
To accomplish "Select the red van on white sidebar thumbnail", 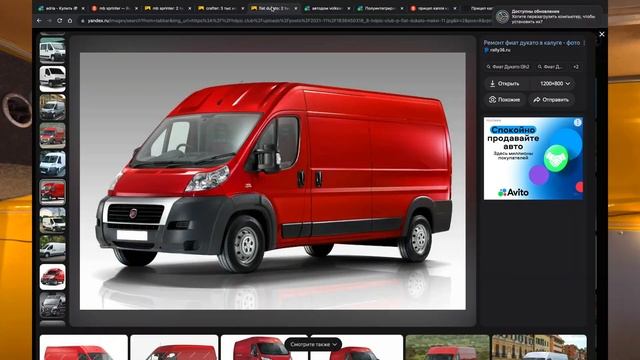I will click(53, 277).
